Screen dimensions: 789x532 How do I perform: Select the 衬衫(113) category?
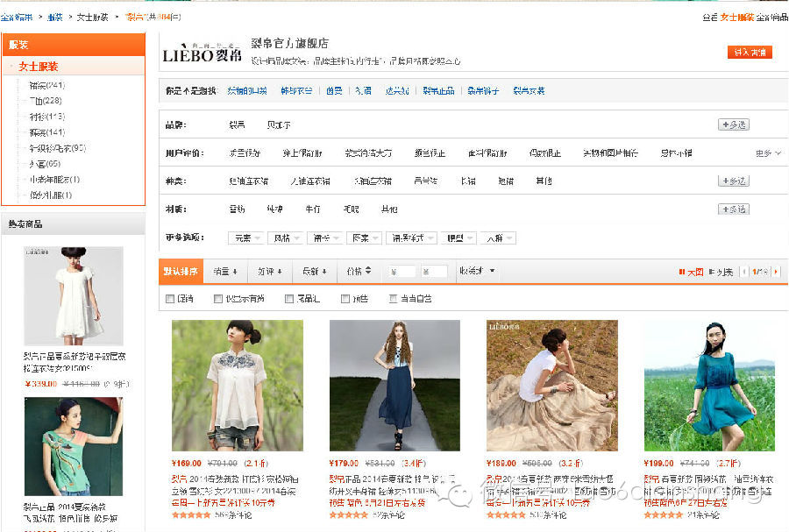(x=47, y=117)
